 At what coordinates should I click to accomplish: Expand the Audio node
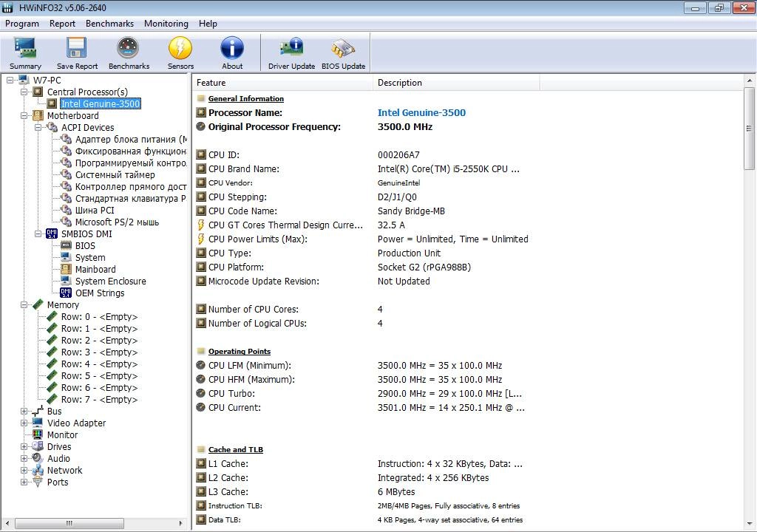coord(24,458)
